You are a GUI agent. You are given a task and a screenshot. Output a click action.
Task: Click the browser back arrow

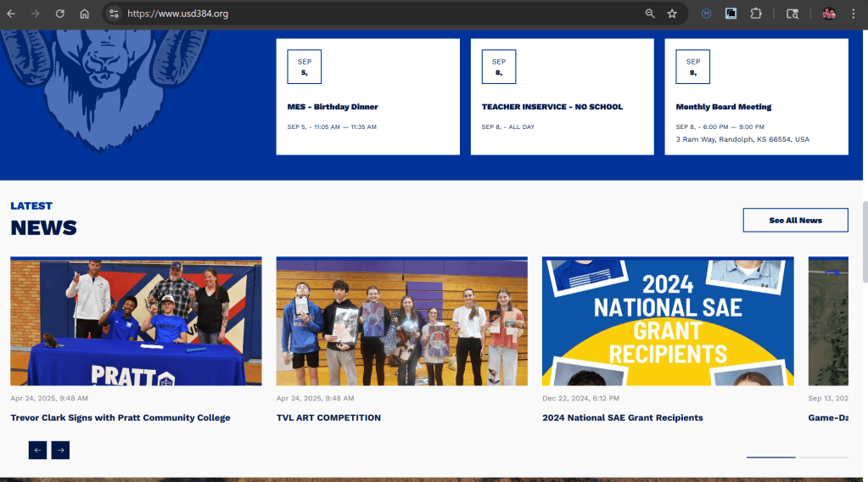point(11,14)
